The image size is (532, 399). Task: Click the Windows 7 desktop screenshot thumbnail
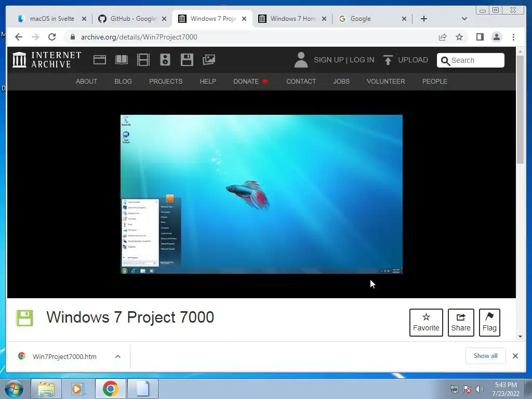click(262, 194)
